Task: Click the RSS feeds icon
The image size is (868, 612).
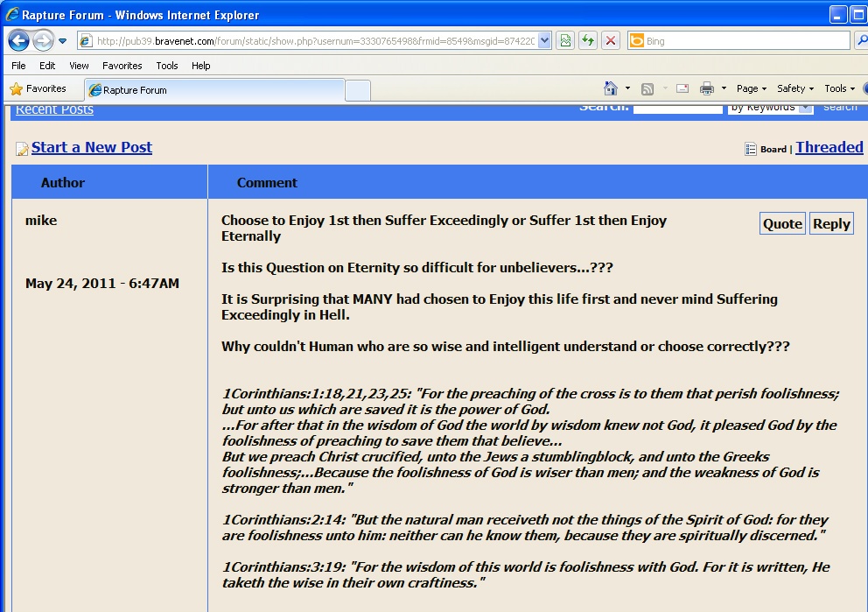Action: pos(647,88)
